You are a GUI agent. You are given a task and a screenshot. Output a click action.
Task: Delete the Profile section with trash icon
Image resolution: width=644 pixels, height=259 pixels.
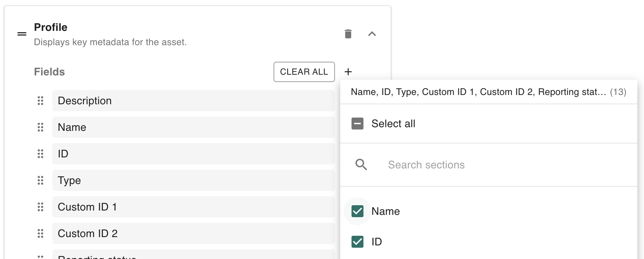[x=348, y=34]
